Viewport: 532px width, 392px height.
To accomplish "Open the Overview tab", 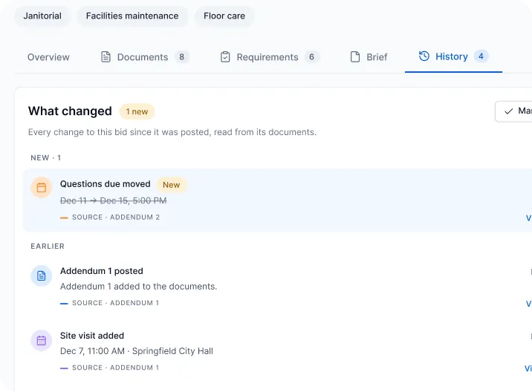I will pos(48,57).
